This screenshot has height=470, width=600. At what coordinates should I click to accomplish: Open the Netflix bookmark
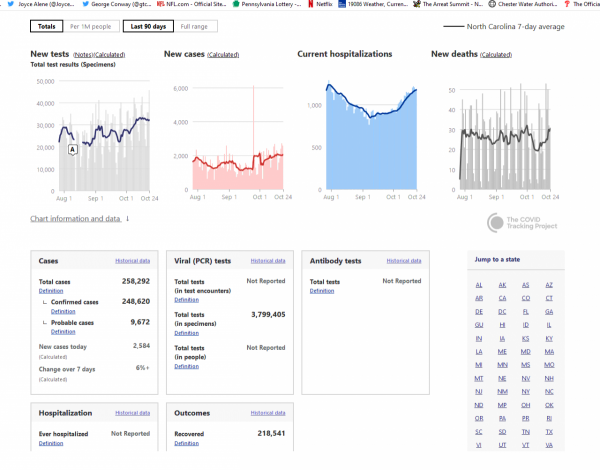pyautogui.click(x=319, y=4)
